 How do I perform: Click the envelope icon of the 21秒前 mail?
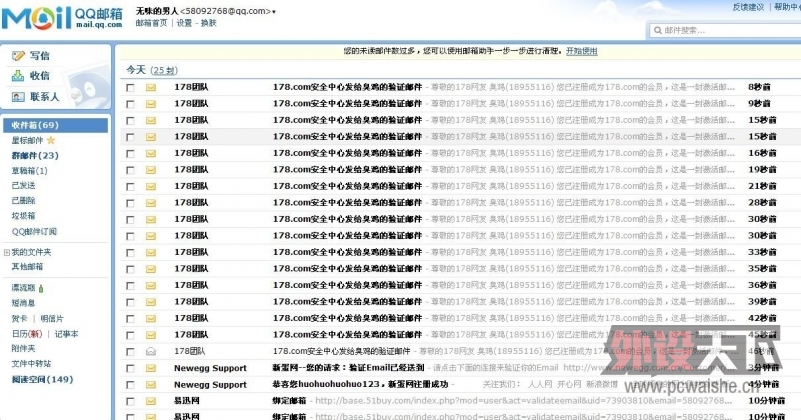151,186
